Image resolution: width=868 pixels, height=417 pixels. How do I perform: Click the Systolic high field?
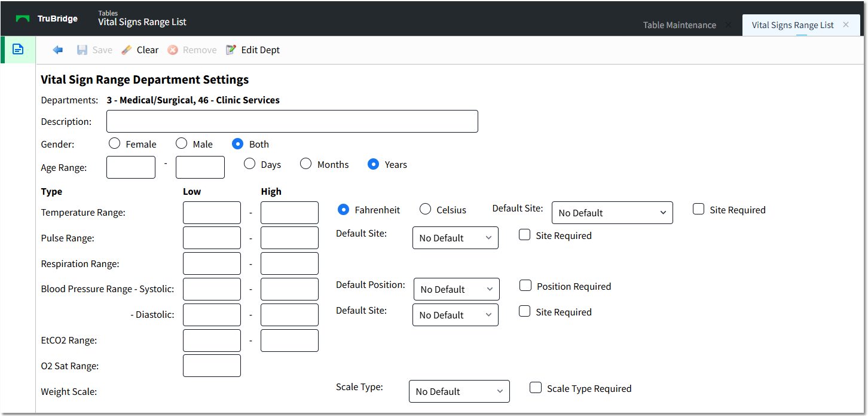(289, 289)
